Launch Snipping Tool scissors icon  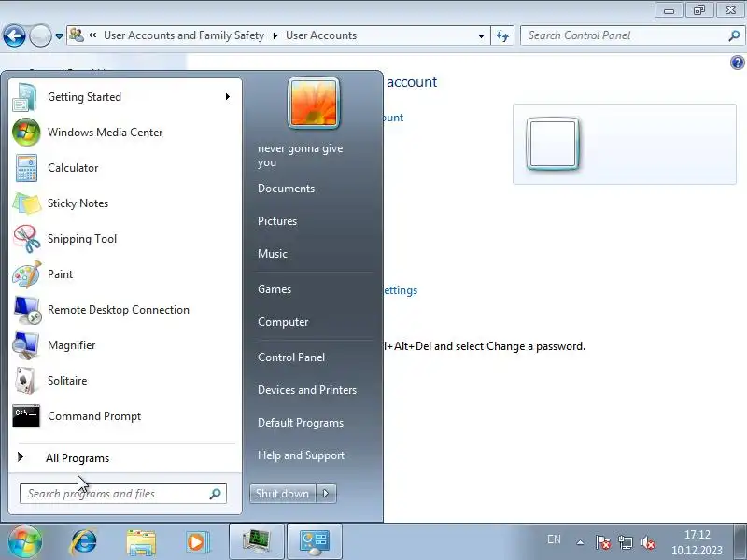click(x=26, y=239)
